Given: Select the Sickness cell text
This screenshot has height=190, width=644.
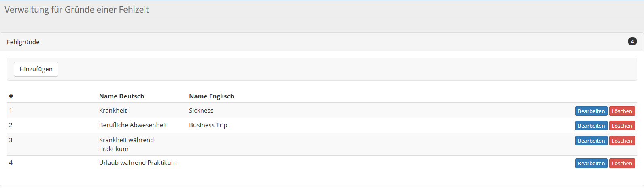Looking at the screenshot, I should click(x=201, y=111).
